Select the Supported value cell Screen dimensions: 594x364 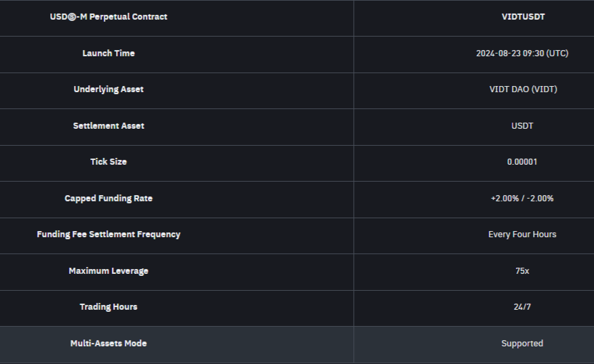point(522,344)
